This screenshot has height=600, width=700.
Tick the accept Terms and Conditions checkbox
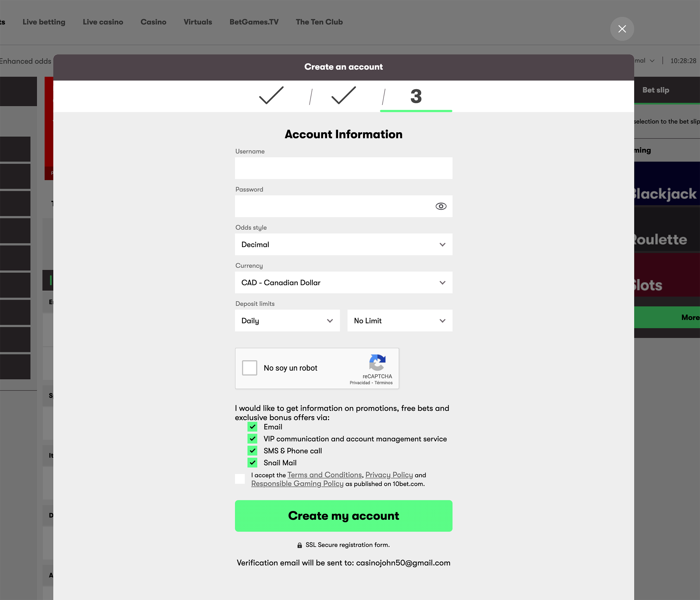[240, 479]
